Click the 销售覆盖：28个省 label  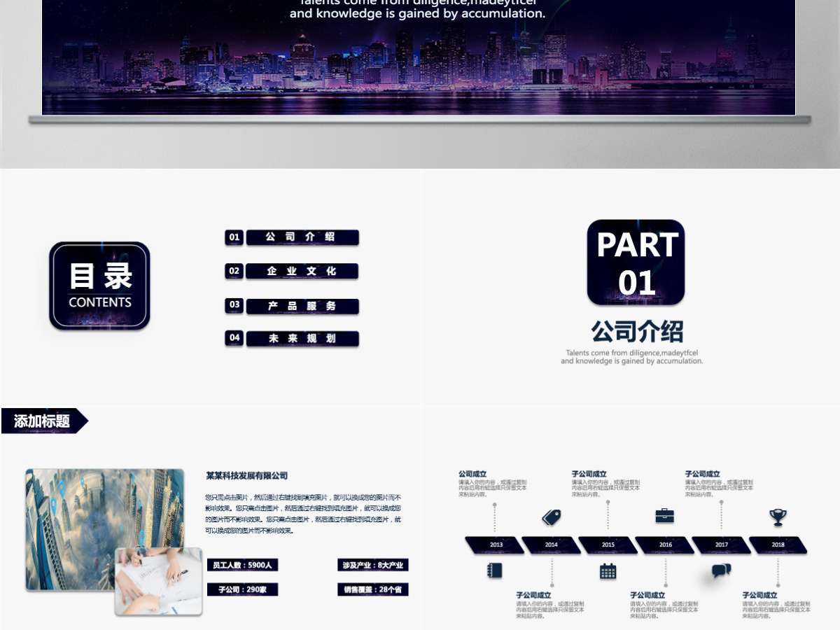coord(373,589)
